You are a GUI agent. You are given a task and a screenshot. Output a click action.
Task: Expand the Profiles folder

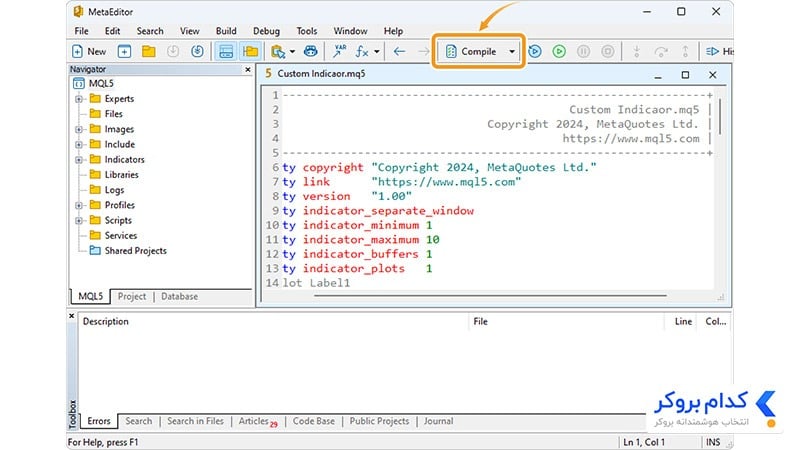point(79,205)
